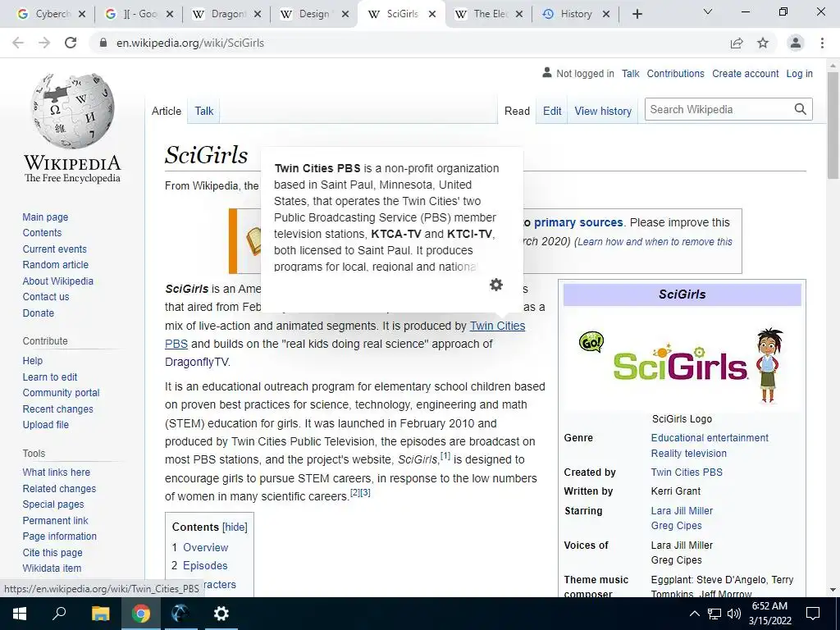
Task: Click Create account link
Action: [x=745, y=73]
